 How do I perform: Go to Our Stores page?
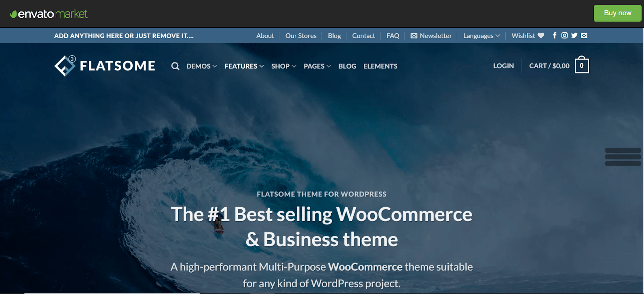pyautogui.click(x=301, y=36)
